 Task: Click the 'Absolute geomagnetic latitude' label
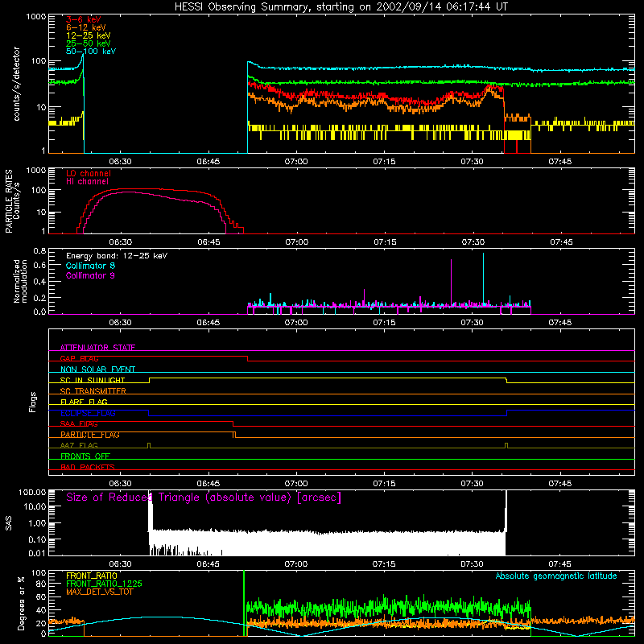click(556, 576)
